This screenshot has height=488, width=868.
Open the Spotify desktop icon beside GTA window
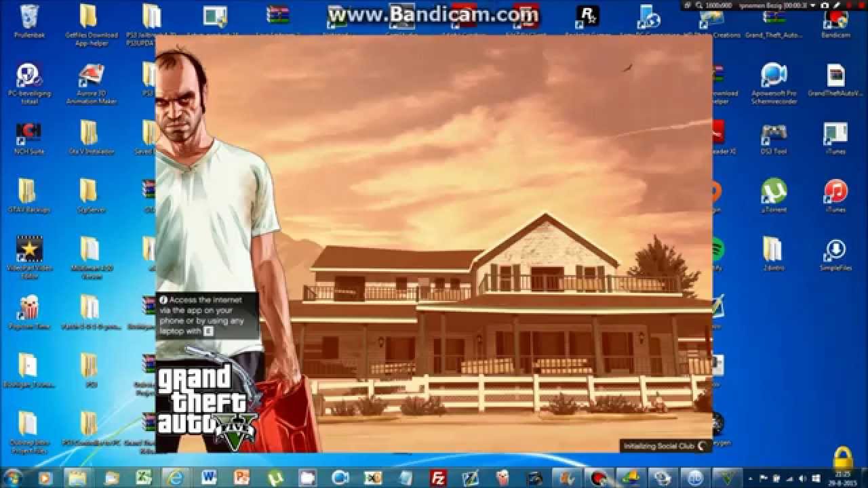tap(717, 251)
